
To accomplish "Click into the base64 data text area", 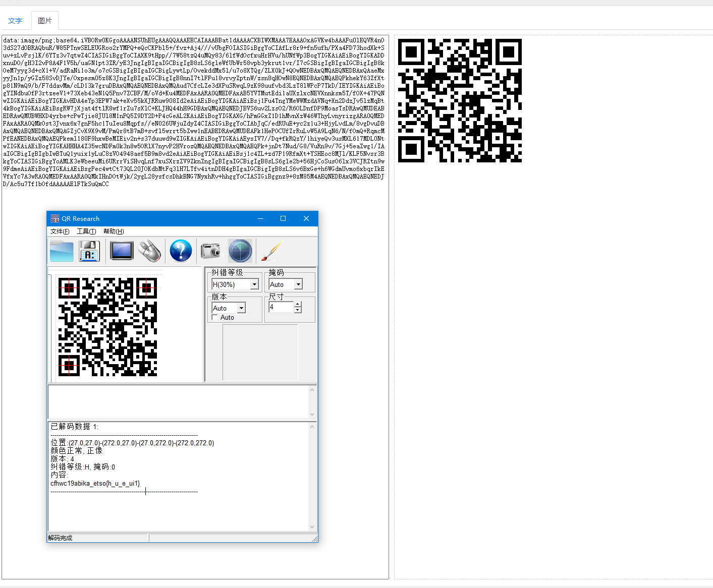I will 195,307.
